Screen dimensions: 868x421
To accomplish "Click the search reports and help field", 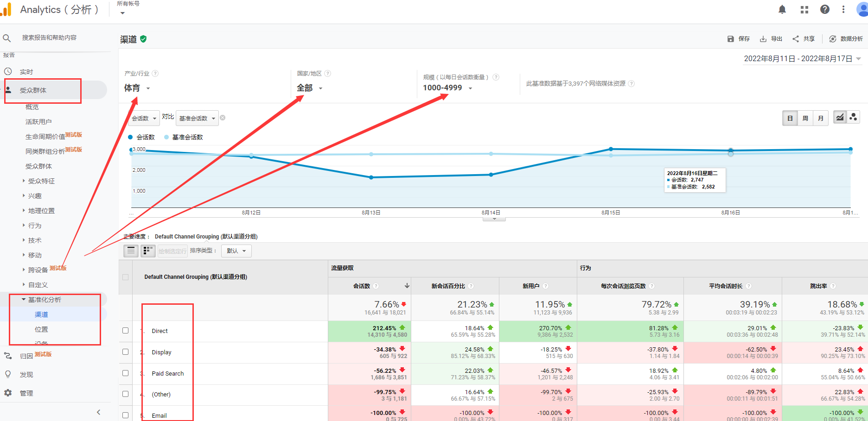I will [49, 38].
